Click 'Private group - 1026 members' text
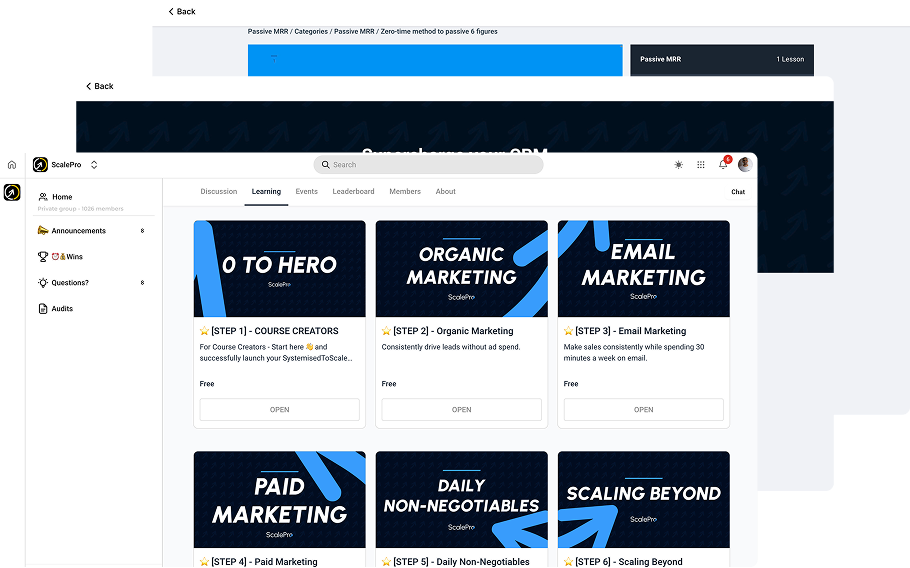Viewport: 910px width, 568px height. click(x=81, y=209)
